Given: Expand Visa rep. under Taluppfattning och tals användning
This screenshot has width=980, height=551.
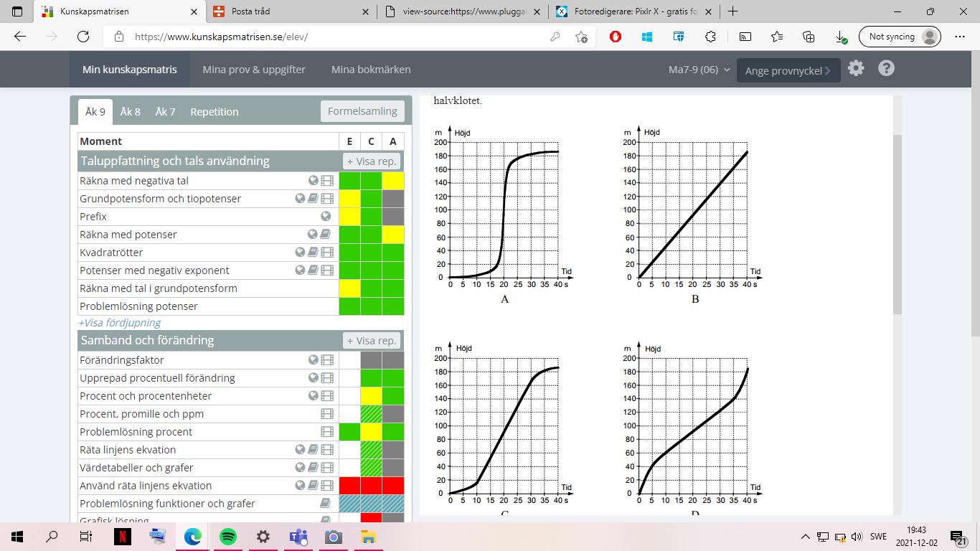Looking at the screenshot, I should (x=371, y=161).
